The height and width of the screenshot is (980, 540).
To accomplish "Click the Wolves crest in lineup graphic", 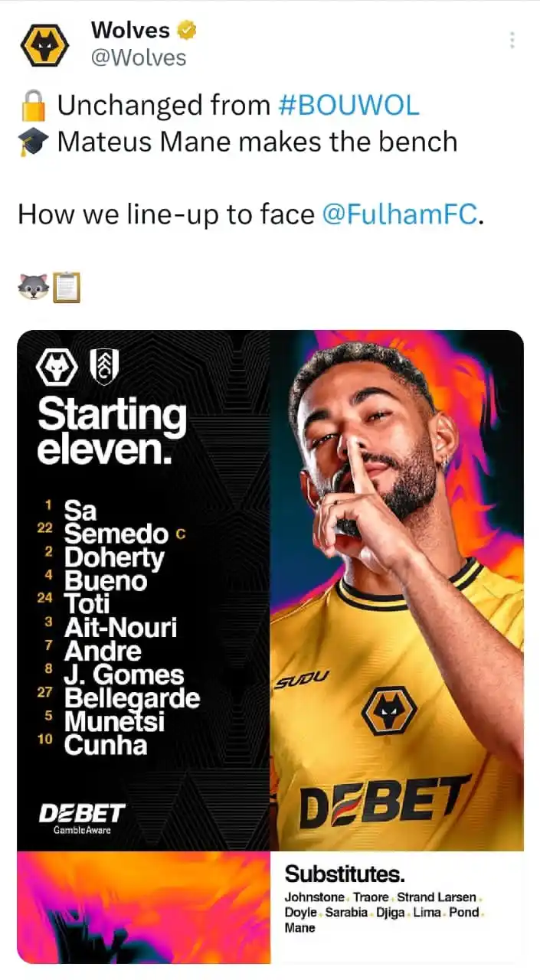I will (57, 369).
